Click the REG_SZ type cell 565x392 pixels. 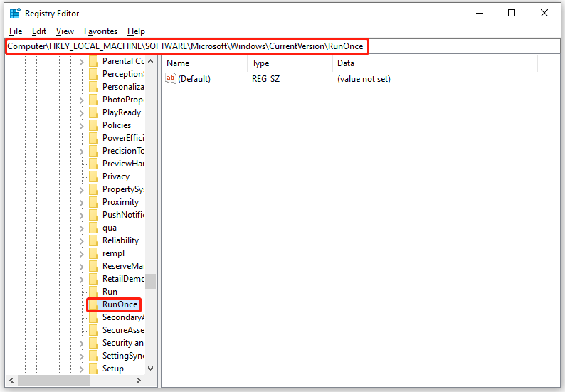click(x=266, y=79)
